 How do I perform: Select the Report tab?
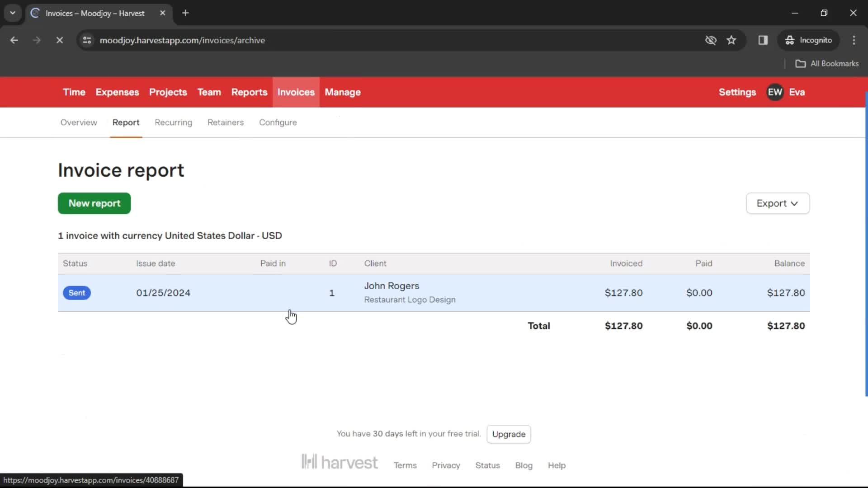click(x=126, y=122)
